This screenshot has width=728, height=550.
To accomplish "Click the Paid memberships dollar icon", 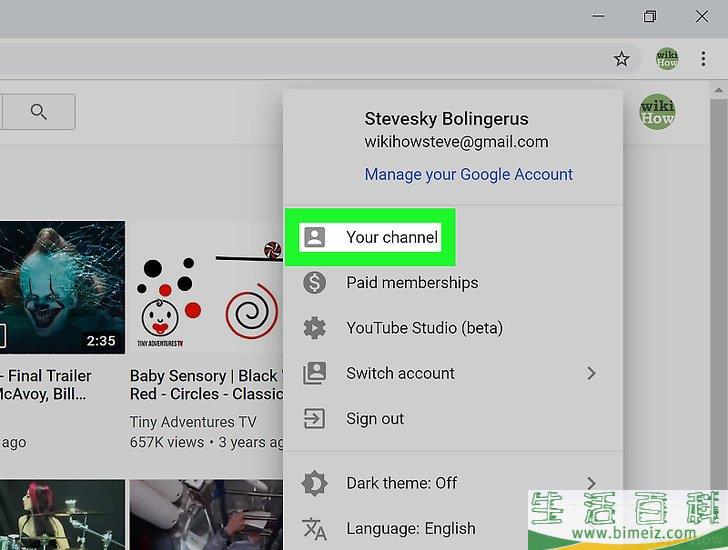I will pyautogui.click(x=314, y=282).
